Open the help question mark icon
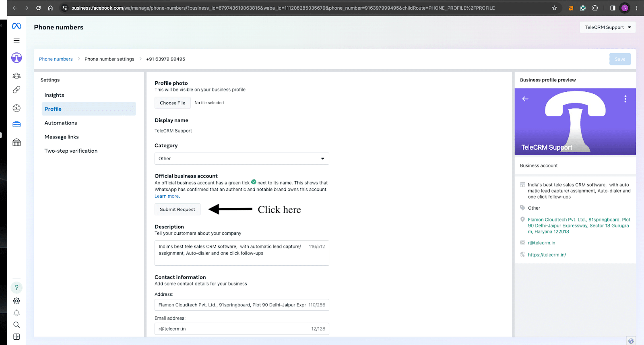 pos(17,287)
